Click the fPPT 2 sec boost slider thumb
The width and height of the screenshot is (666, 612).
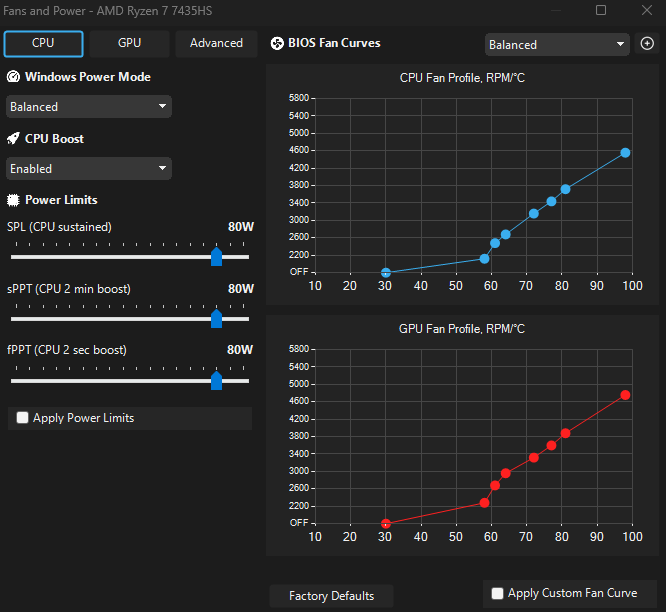click(217, 381)
